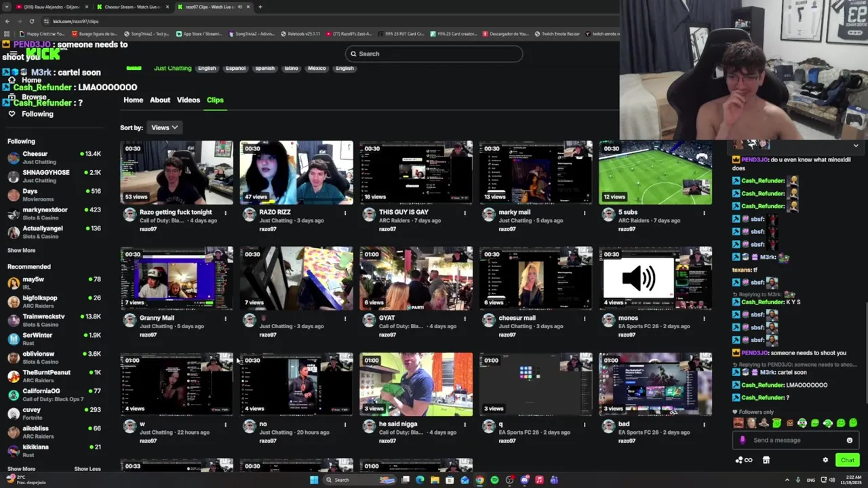The image size is (868, 488).
Task: Click the México tag
Action: tap(317, 68)
